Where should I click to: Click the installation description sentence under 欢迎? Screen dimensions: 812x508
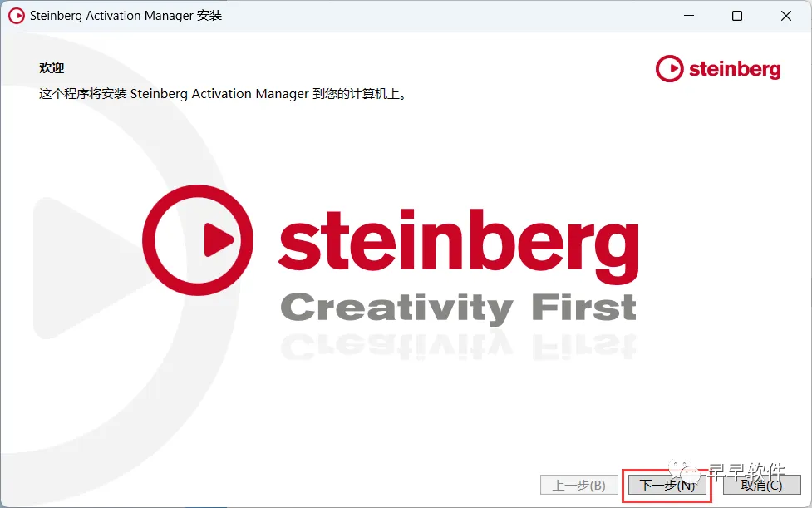coord(223,94)
